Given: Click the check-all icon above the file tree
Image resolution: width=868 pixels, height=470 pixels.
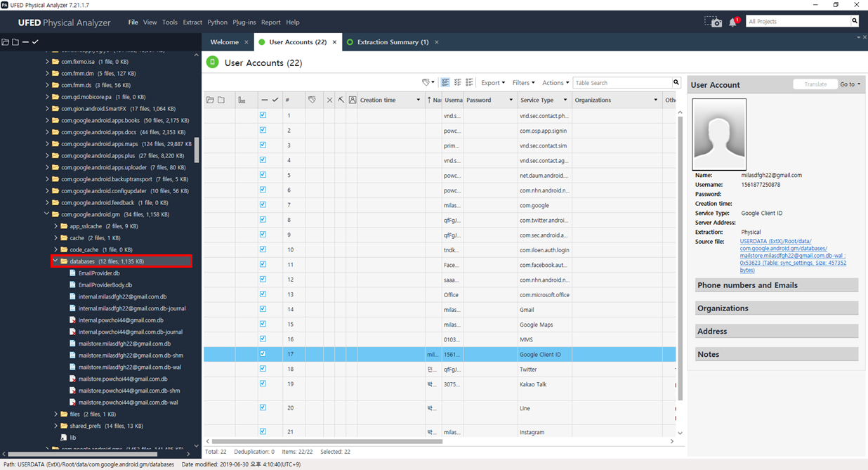Looking at the screenshot, I should 35,42.
